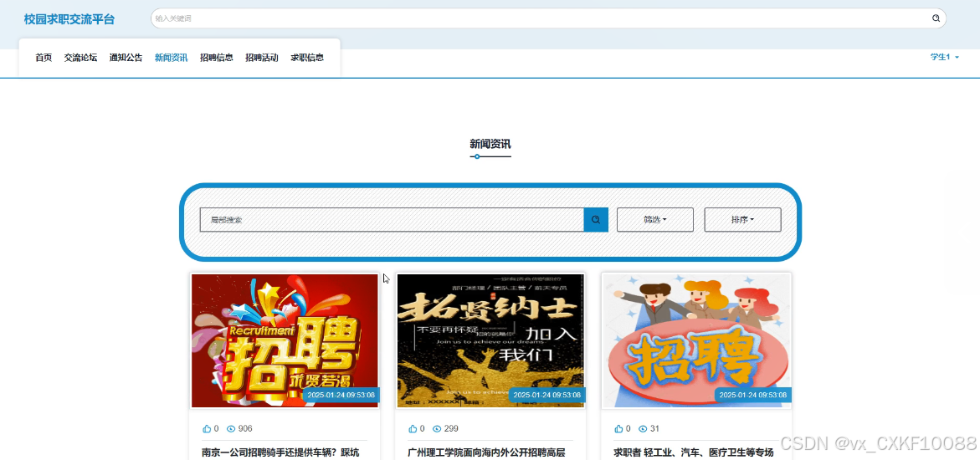This screenshot has width=980, height=460.
Task: Open the 通知公告 nav item
Action: [126, 58]
